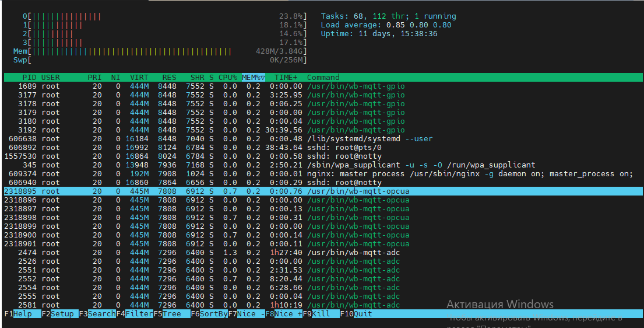
Task: Select wb-mqtt-opcua row PID 2318897
Action: click(323, 209)
